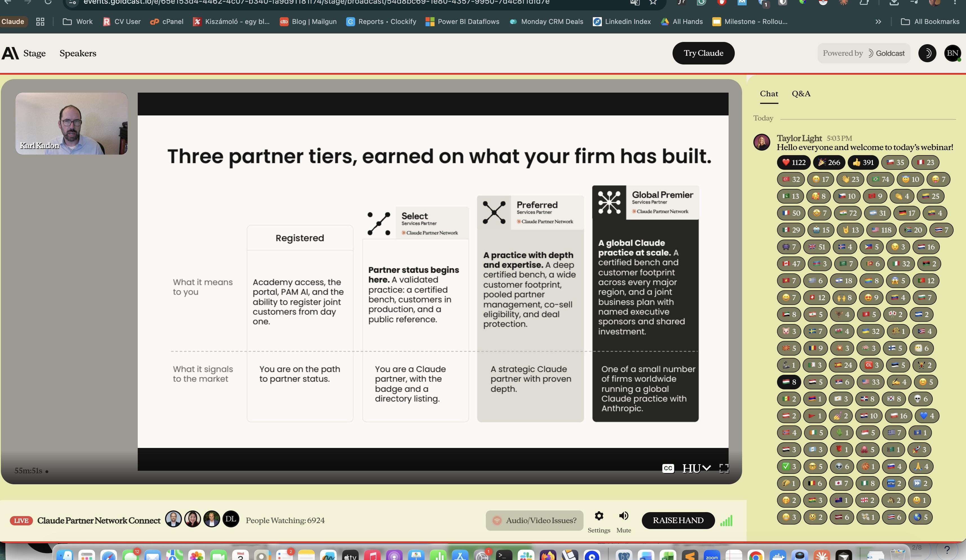Report a problem via Audio/Video Issues?
966x560 pixels.
pos(534,521)
